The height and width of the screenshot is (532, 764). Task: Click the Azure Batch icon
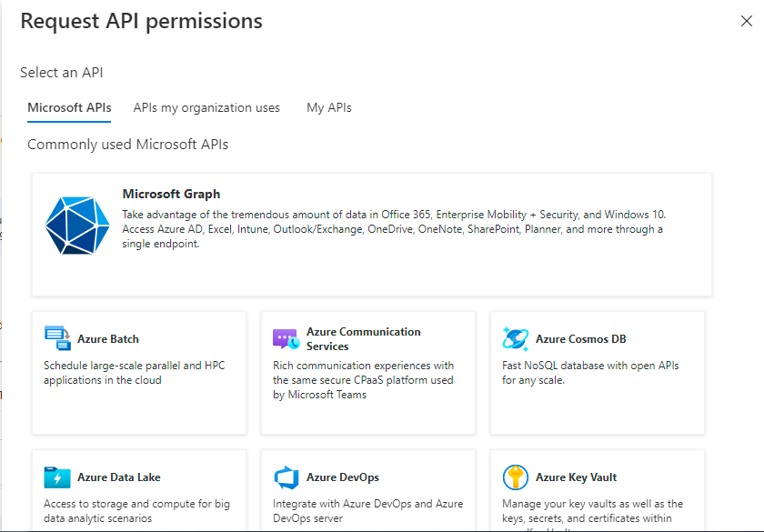pyautogui.click(x=57, y=338)
